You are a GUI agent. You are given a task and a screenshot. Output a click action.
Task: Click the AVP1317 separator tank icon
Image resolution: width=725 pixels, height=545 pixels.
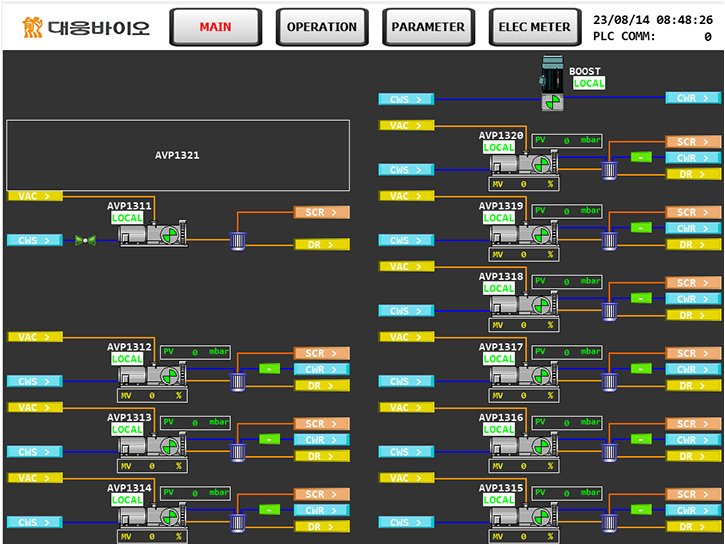(609, 382)
